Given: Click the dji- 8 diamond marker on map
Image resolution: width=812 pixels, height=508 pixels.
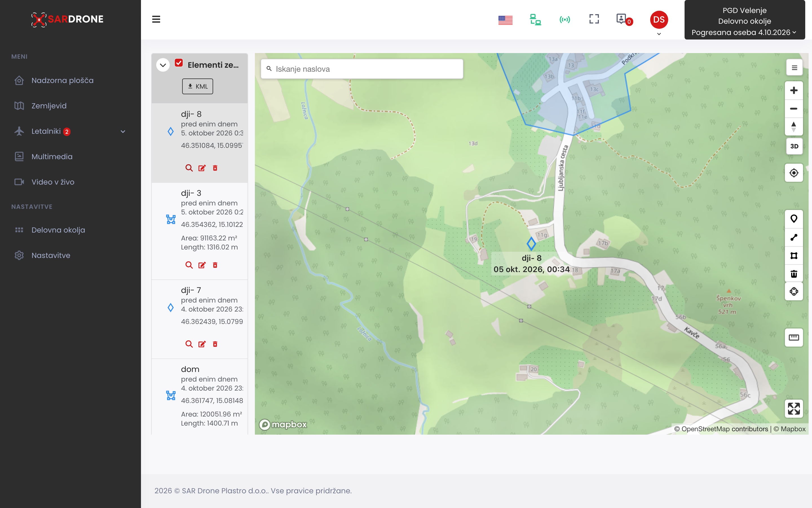Looking at the screenshot, I should click(x=531, y=244).
